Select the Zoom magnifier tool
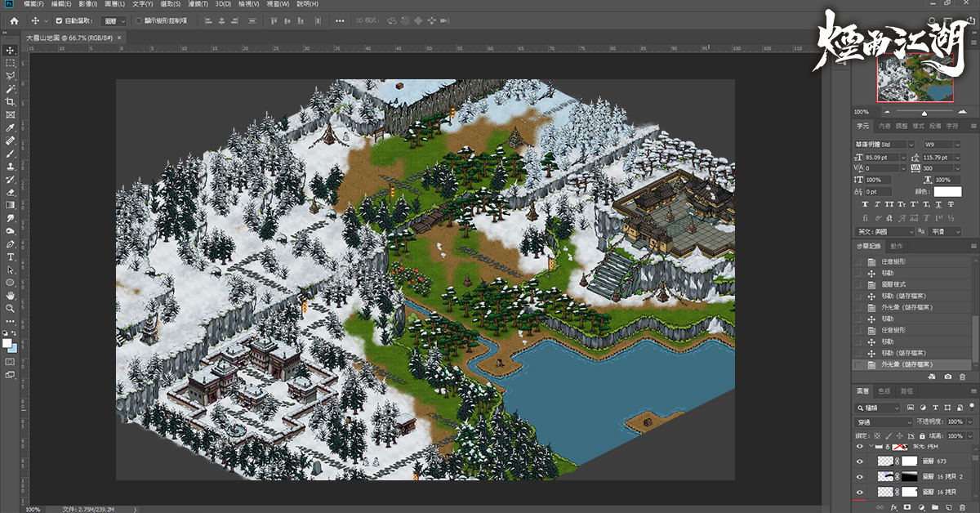980x513 pixels. tap(11, 308)
